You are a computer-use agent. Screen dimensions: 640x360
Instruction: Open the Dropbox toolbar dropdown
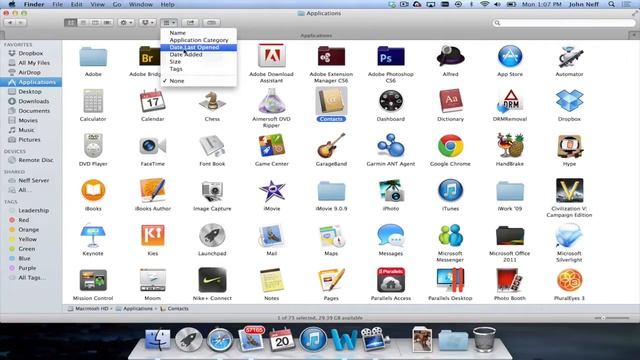tap(147, 22)
